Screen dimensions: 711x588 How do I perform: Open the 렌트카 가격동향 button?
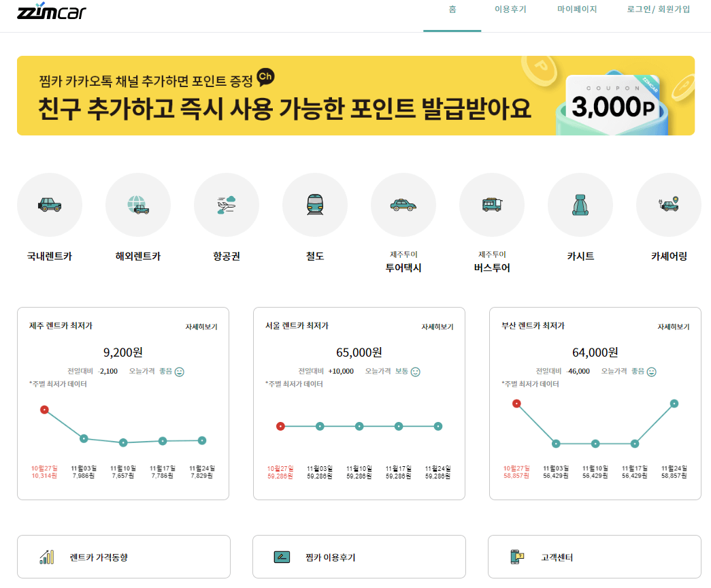coord(124,557)
